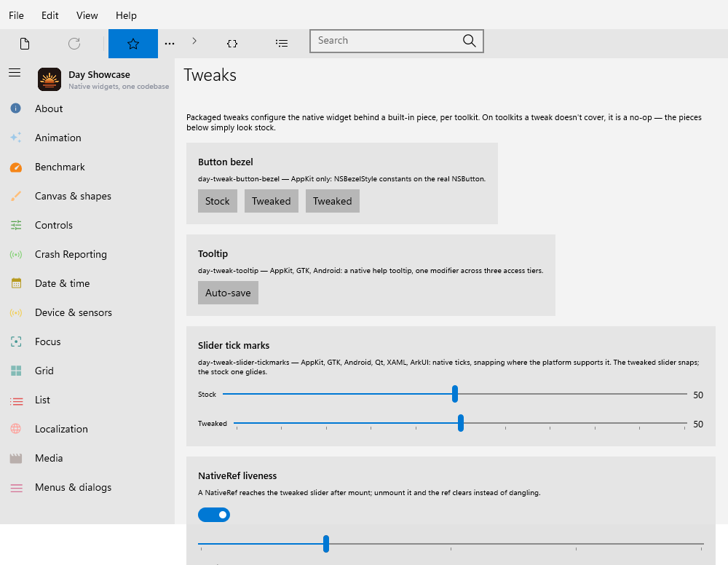Open the three-dots overflow menu
The width and height of the screenshot is (728, 565).
point(170,44)
